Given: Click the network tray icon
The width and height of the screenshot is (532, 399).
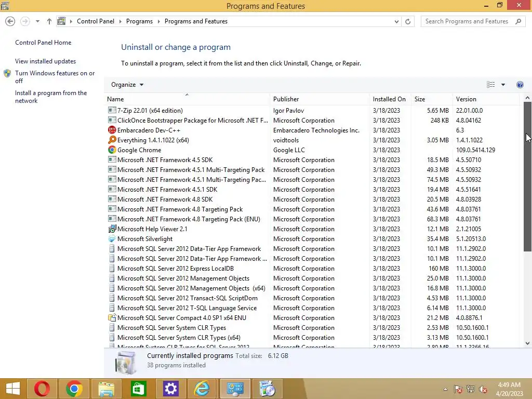Looking at the screenshot, I should point(471,389).
